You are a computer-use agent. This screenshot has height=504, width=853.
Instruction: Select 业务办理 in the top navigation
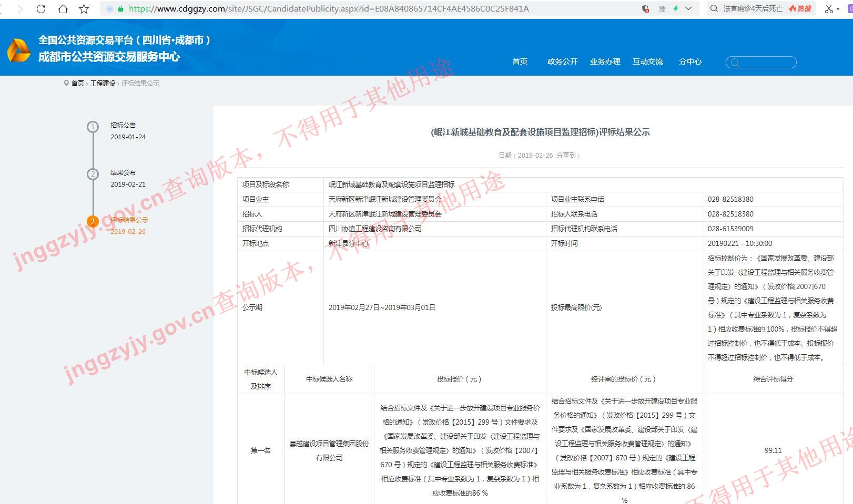coord(605,61)
